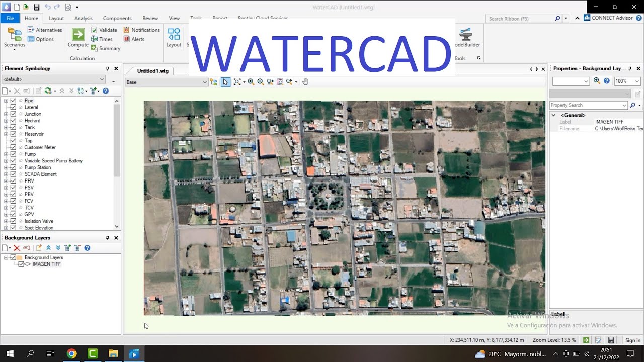Select the Untitled1.wtg document tab
Viewport: 644px width, 362px height.
(153, 71)
